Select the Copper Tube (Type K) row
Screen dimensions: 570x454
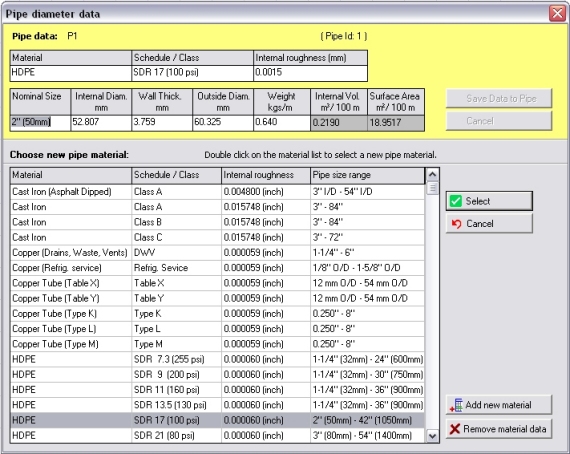click(x=217, y=313)
